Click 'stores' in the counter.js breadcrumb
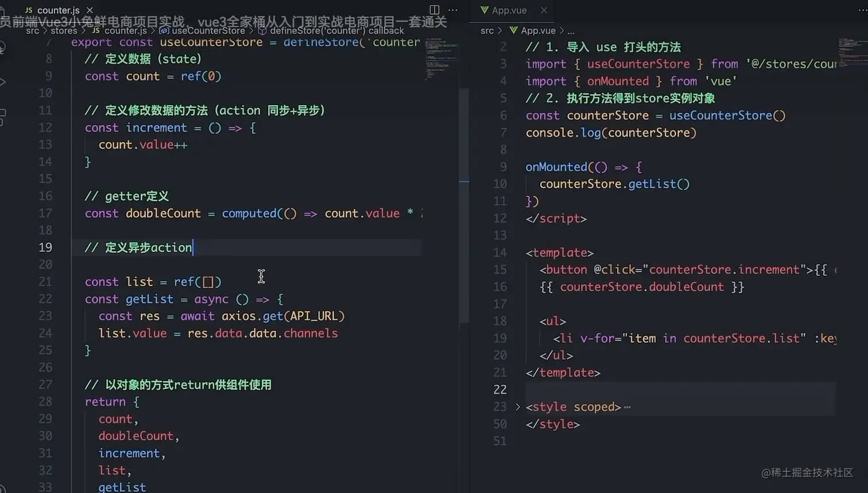The image size is (868, 493). tap(64, 30)
